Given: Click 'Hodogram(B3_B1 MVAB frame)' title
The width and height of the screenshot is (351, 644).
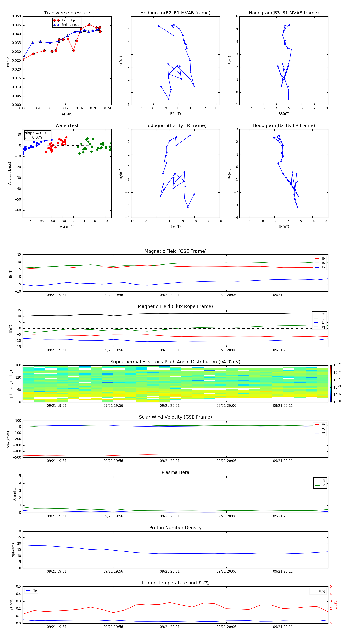Looking at the screenshot, I should (284, 13).
